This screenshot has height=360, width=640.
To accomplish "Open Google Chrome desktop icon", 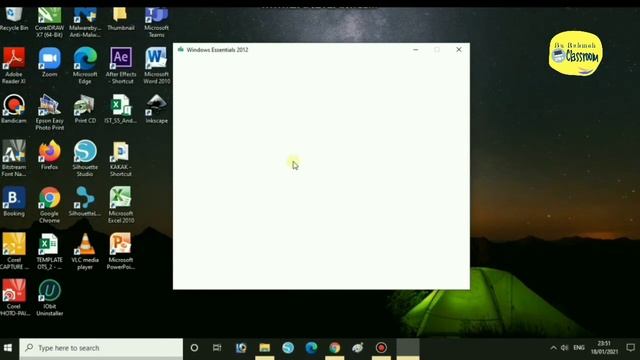I will [x=49, y=204].
